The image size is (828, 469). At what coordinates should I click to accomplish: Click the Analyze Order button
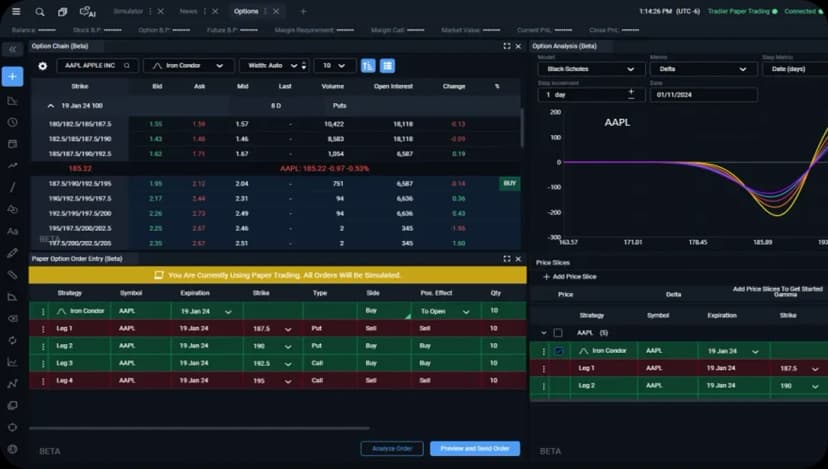(x=392, y=448)
